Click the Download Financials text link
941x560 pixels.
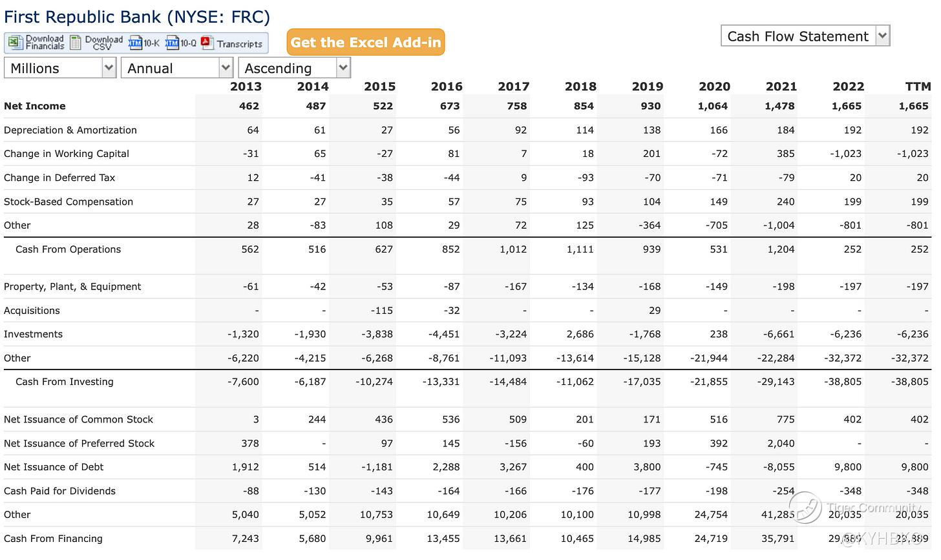(x=45, y=43)
